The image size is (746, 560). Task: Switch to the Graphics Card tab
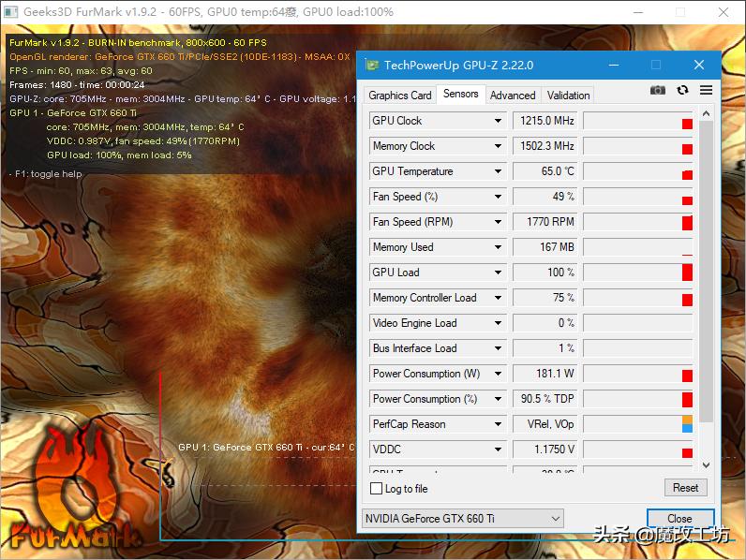400,96
